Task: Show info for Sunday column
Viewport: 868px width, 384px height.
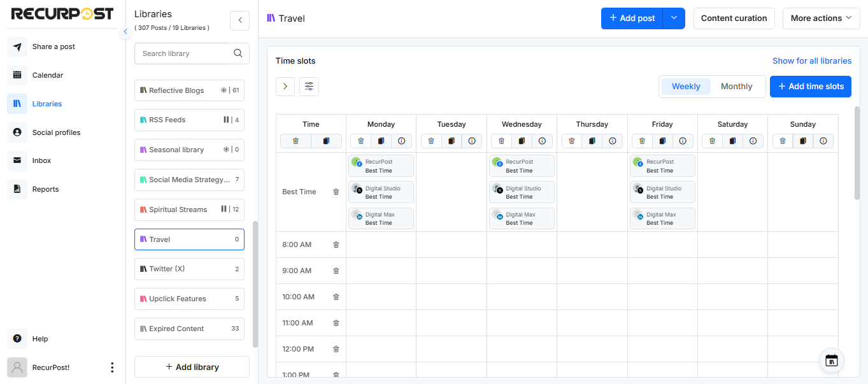Action: (823, 141)
